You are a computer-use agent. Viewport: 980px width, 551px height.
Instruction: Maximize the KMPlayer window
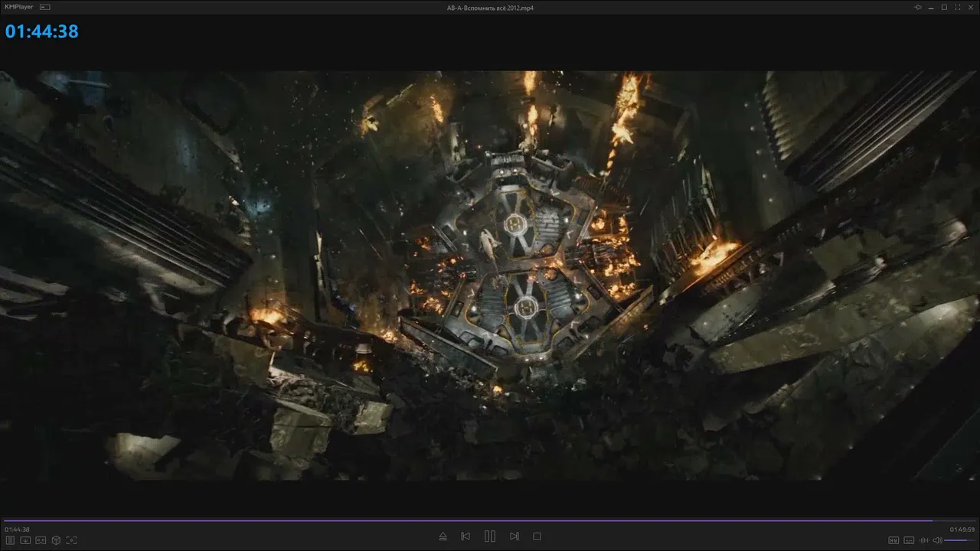[x=944, y=7]
